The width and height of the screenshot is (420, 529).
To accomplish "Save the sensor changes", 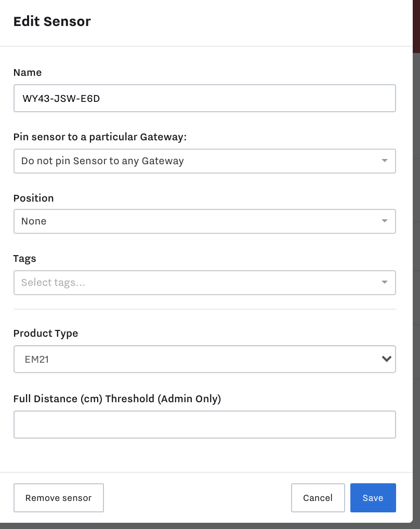I will [x=373, y=498].
